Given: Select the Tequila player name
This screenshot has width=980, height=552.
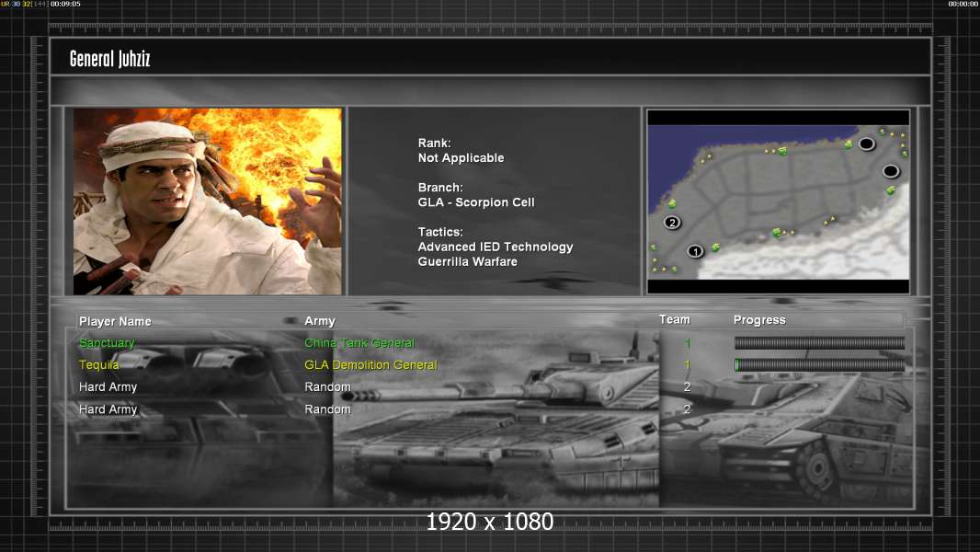Looking at the screenshot, I should pyautogui.click(x=98, y=365).
